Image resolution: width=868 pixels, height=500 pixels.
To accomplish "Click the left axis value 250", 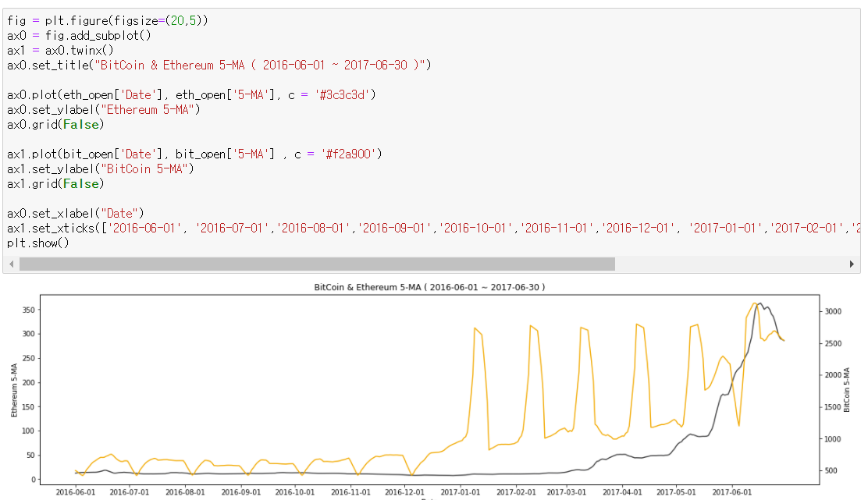I will 29,358.
